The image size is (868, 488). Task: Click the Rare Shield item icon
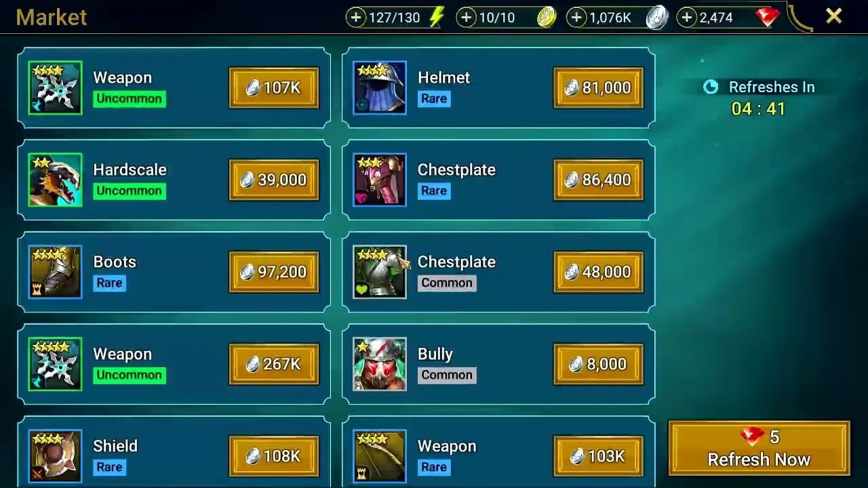(x=55, y=456)
